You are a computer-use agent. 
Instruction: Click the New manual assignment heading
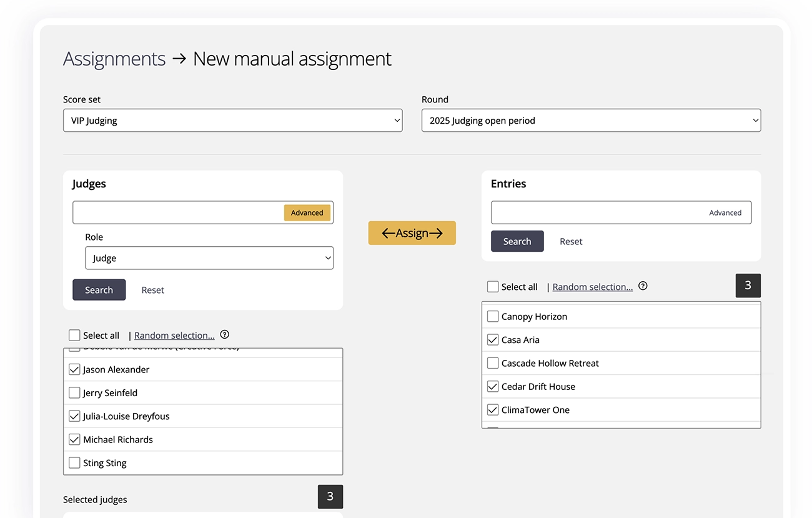point(292,59)
